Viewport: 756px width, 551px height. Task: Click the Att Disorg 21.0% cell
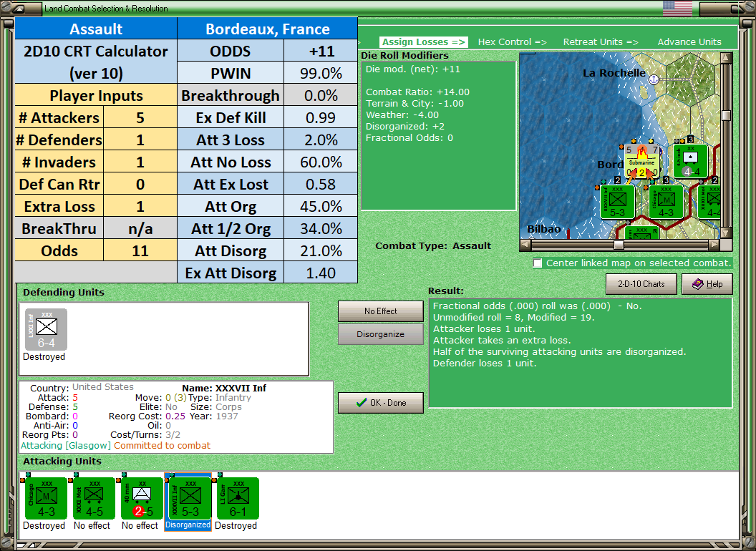point(321,250)
